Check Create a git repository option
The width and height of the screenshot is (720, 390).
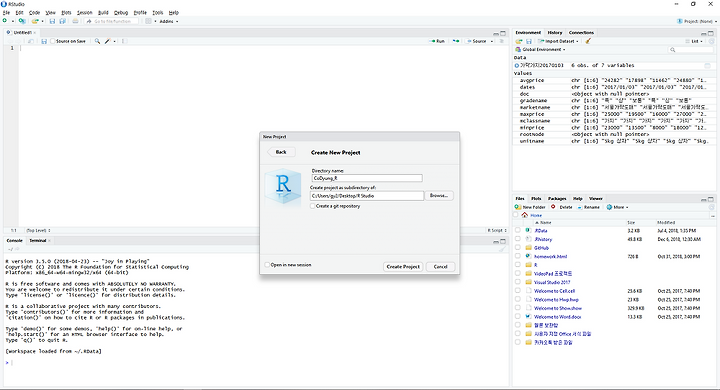click(313, 206)
